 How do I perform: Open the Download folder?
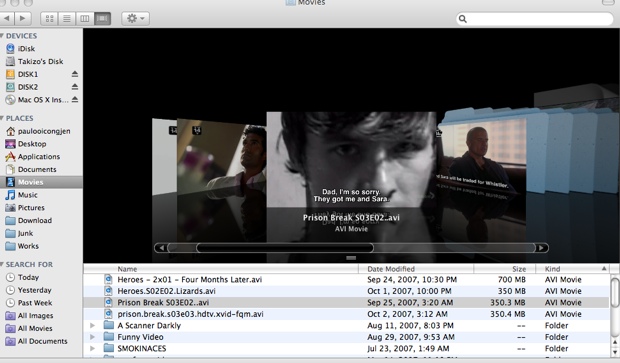coord(34,220)
